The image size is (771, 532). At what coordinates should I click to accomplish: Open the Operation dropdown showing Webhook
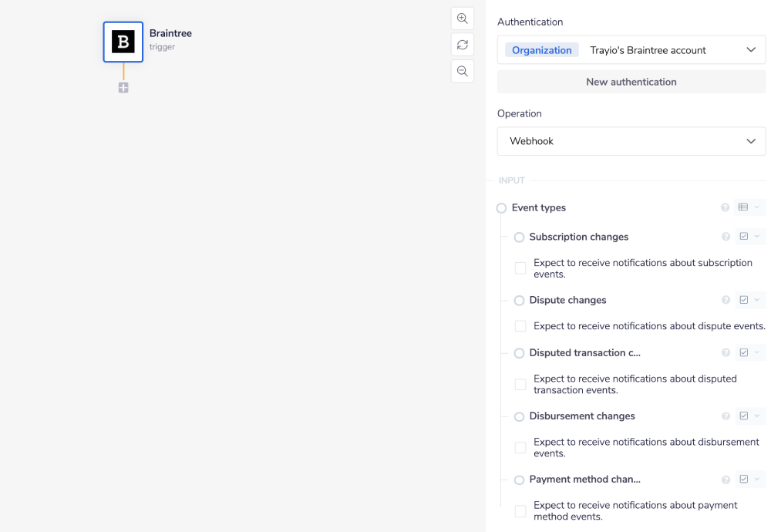[631, 141]
